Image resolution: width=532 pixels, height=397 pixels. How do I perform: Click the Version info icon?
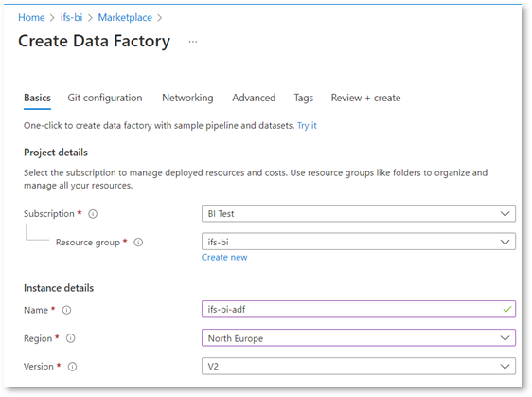coord(72,367)
